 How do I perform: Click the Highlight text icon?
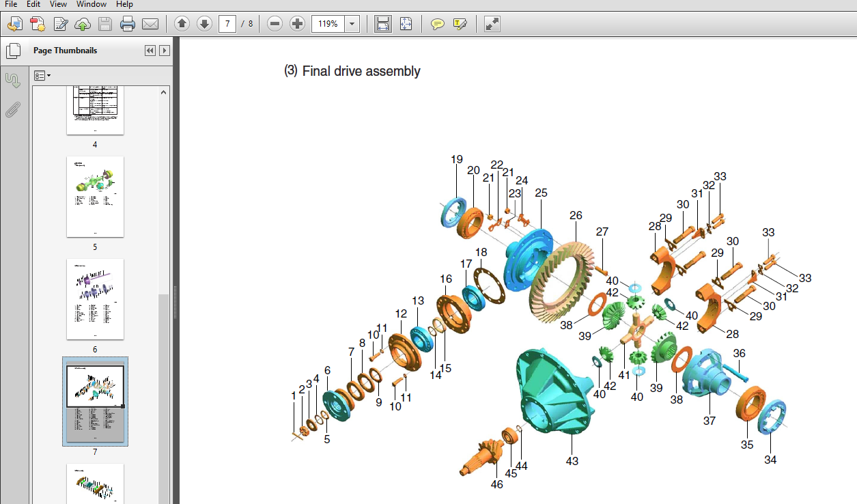coord(460,24)
